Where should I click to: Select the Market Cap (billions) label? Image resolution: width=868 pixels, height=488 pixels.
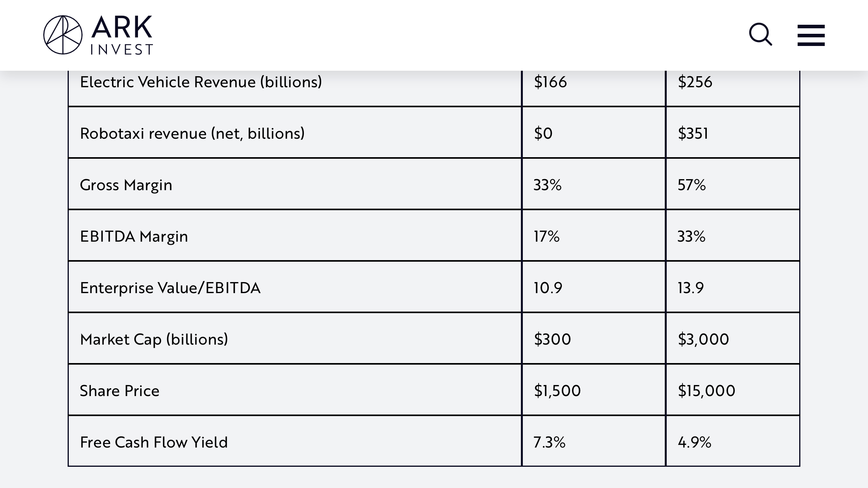pos(154,339)
